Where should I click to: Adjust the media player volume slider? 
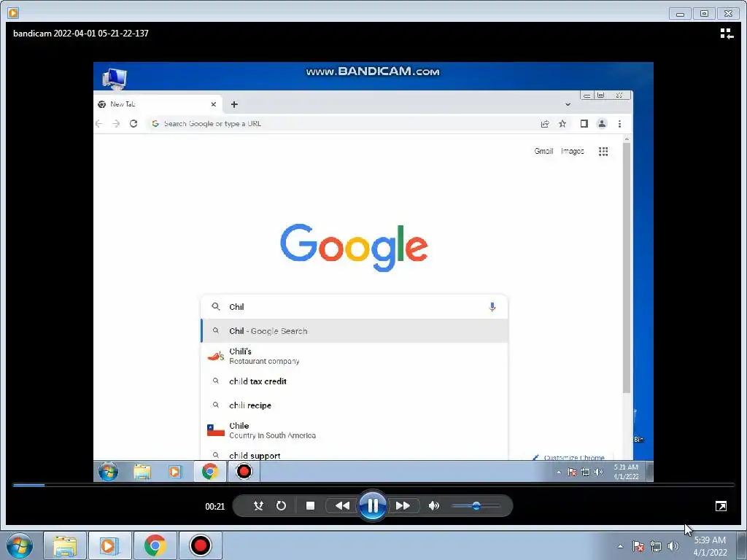pos(476,506)
